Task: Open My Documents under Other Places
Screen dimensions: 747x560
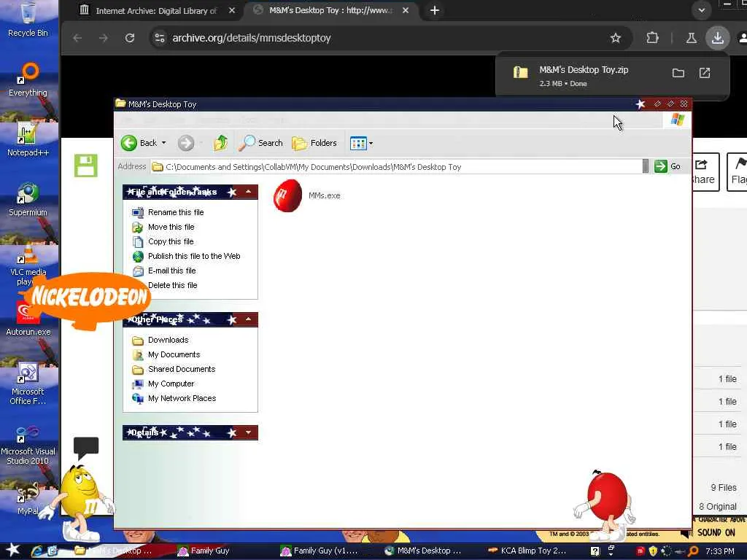Action: 174,355
